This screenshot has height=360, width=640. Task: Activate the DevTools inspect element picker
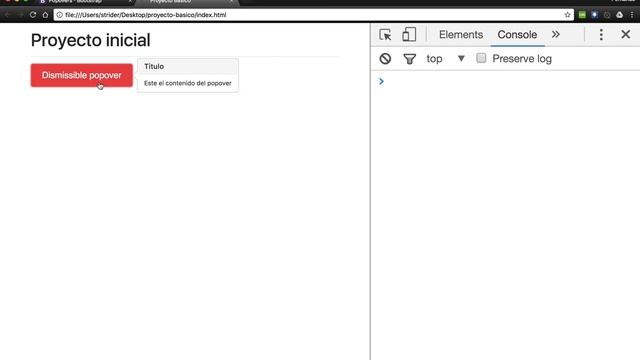tap(385, 35)
